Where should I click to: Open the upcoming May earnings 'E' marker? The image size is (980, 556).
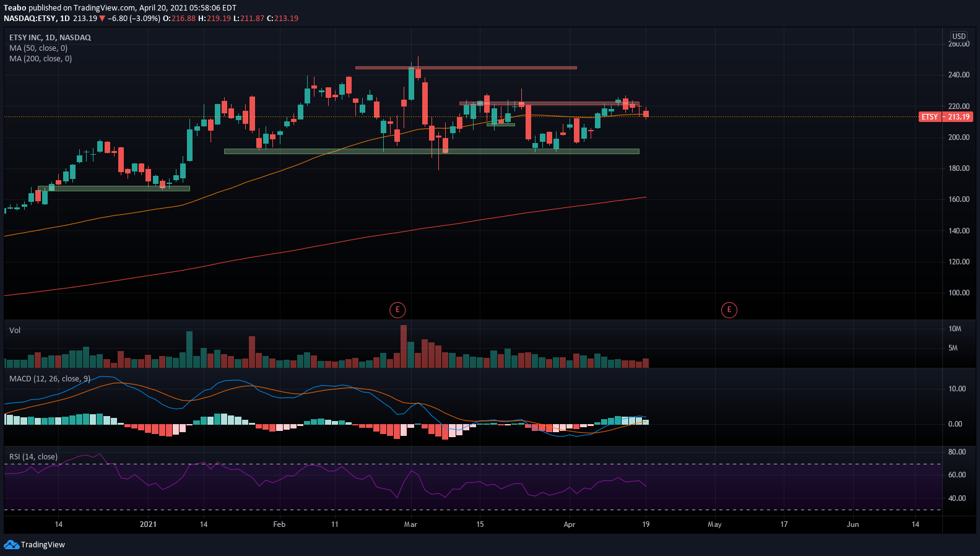(x=729, y=310)
